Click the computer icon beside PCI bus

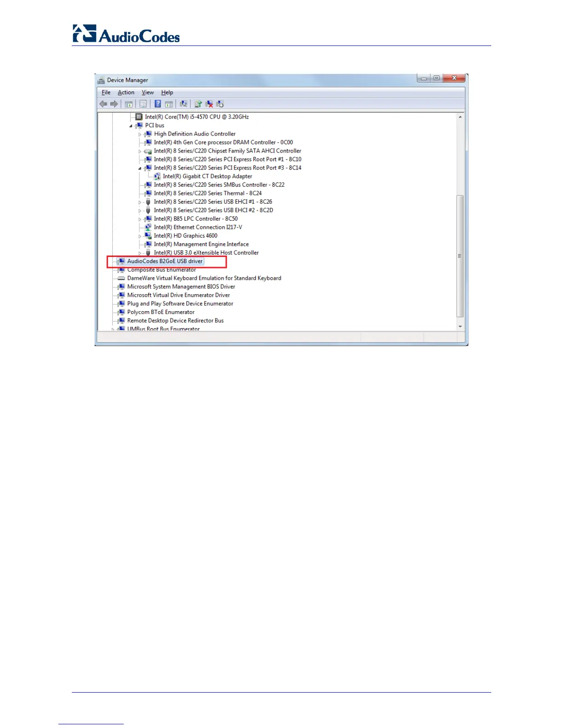139,125
